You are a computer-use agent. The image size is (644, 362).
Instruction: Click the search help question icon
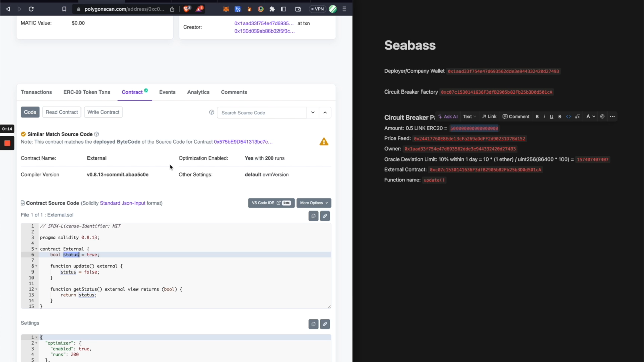click(212, 112)
